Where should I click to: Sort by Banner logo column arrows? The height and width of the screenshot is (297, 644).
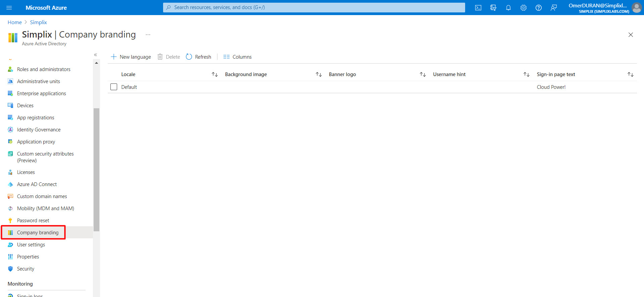(423, 74)
